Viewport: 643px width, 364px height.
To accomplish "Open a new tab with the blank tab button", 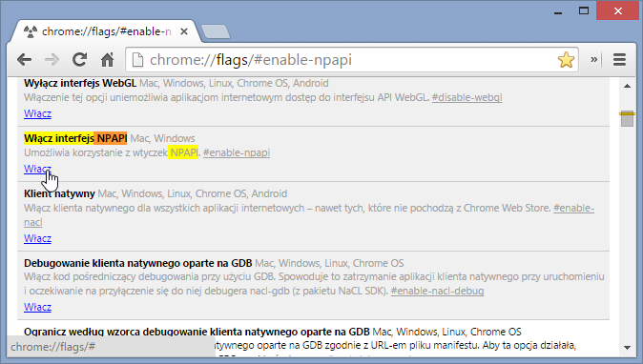I will [x=216, y=31].
